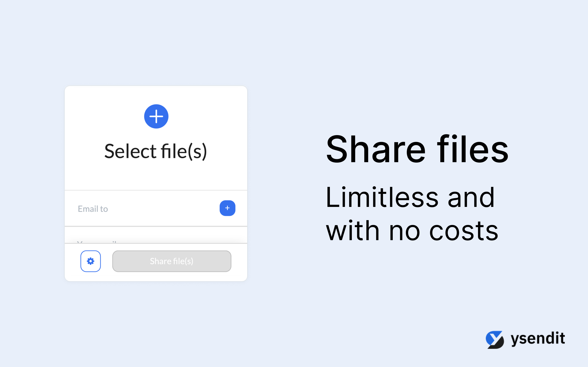
Task: Click the ysendit wordmark text
Action: tap(538, 339)
